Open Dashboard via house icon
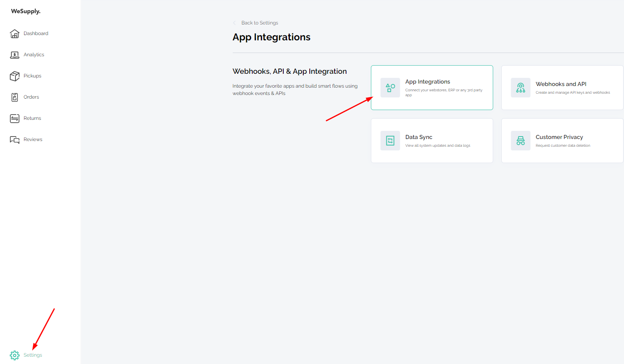The height and width of the screenshot is (364, 624). (15, 33)
